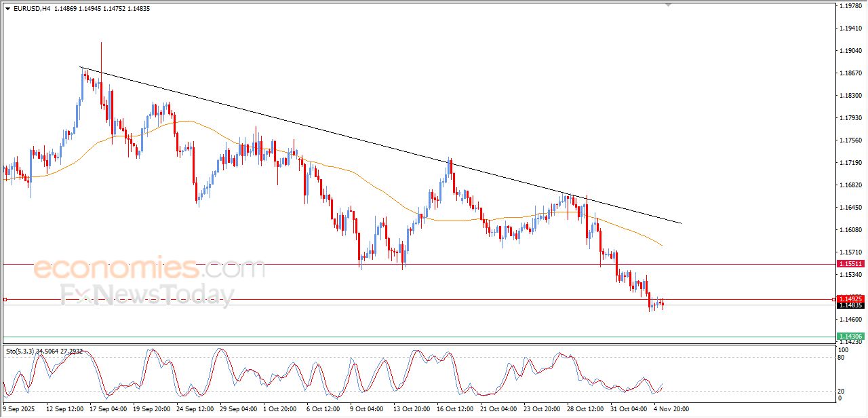Click the economies.com watermark logo
868x418 pixels.
tap(149, 269)
